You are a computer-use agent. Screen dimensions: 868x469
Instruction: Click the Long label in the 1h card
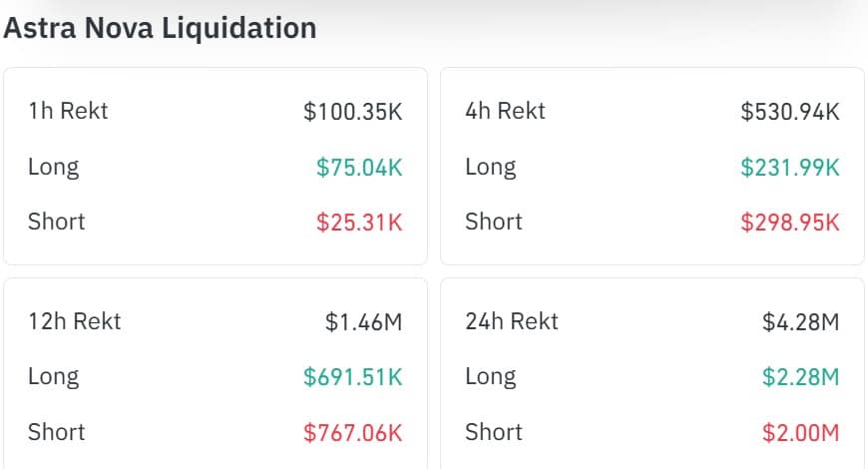pyautogui.click(x=53, y=167)
